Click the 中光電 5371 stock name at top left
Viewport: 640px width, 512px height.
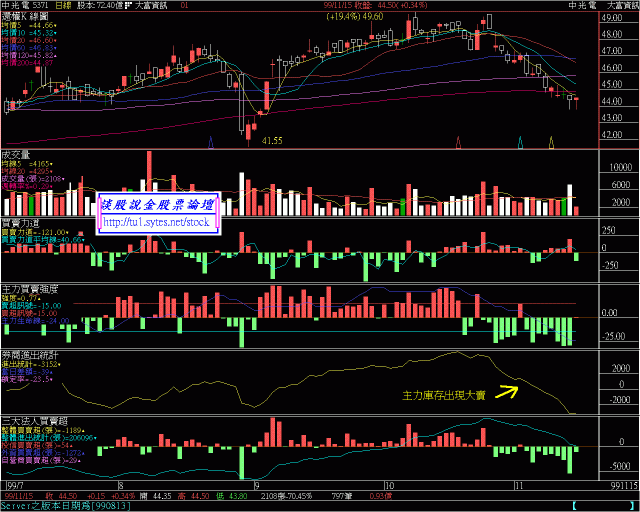pyautogui.click(x=25, y=5)
